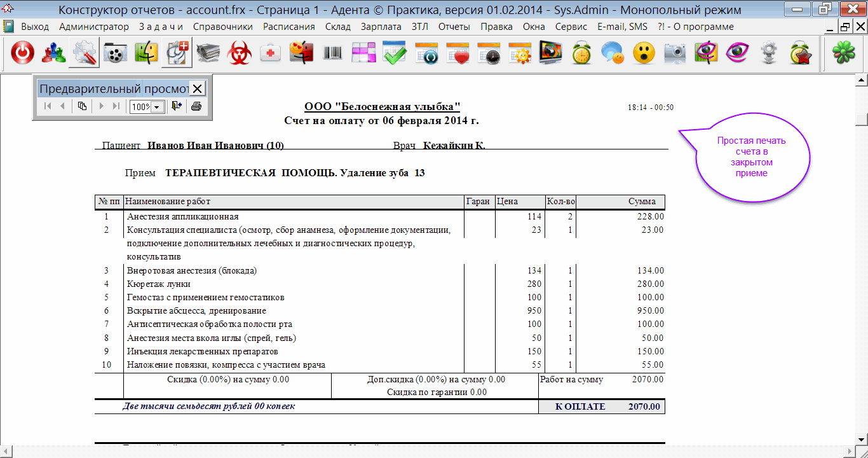
Task: Open the Справочники menu
Action: tap(222, 27)
